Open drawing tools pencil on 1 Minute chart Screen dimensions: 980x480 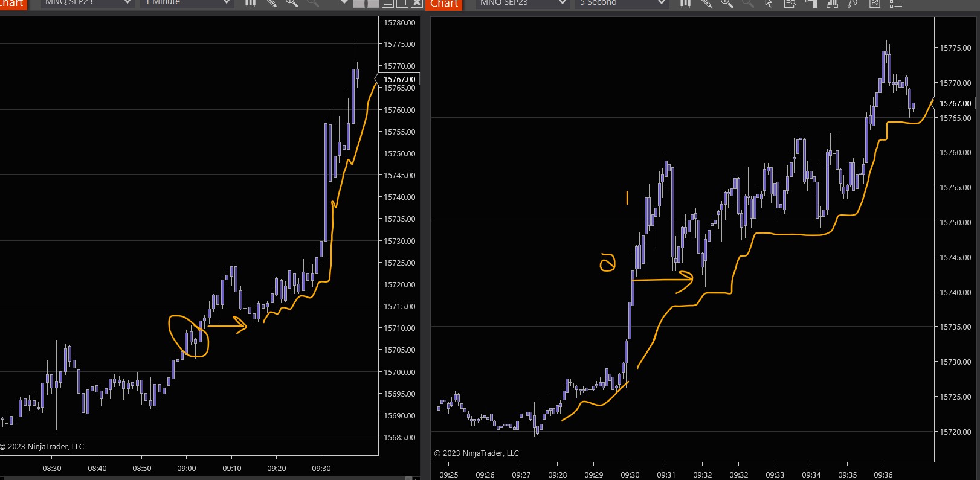tap(272, 3)
